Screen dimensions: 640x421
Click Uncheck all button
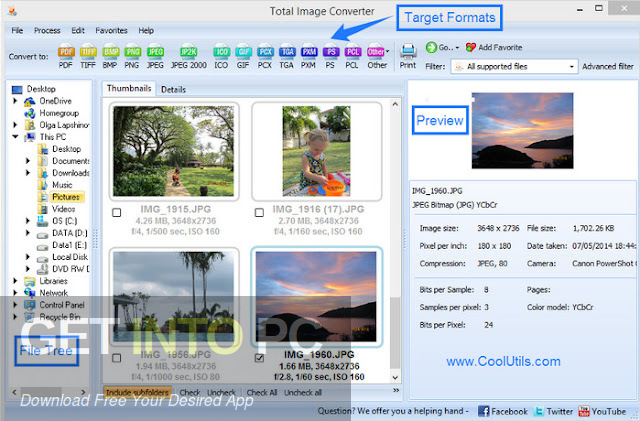click(303, 392)
